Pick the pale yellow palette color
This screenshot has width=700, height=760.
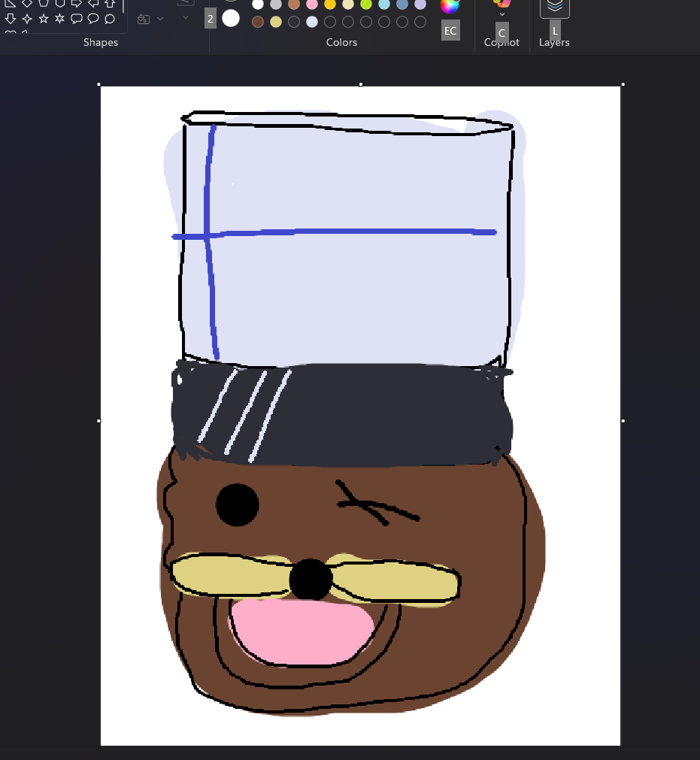click(x=348, y=5)
